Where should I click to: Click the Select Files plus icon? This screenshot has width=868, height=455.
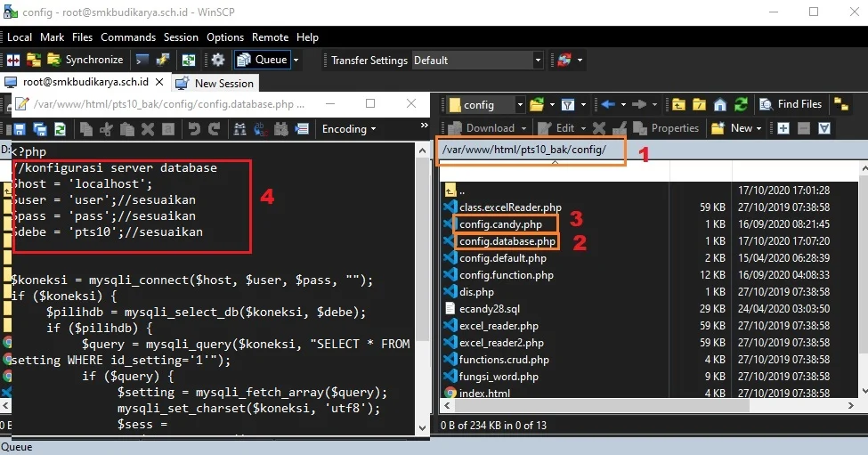coord(783,128)
